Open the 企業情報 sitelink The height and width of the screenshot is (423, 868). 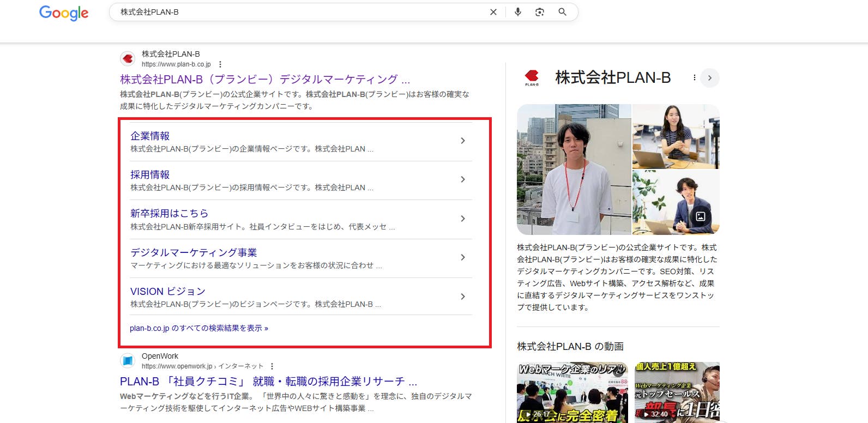click(150, 136)
